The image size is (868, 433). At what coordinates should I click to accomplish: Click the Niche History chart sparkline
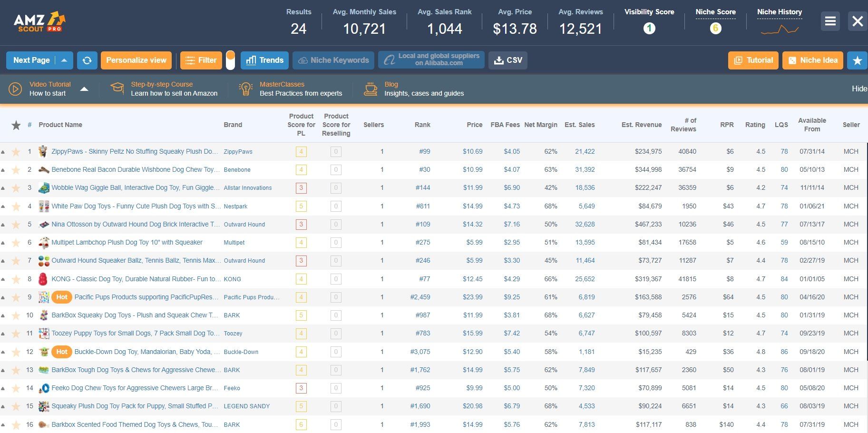click(780, 30)
